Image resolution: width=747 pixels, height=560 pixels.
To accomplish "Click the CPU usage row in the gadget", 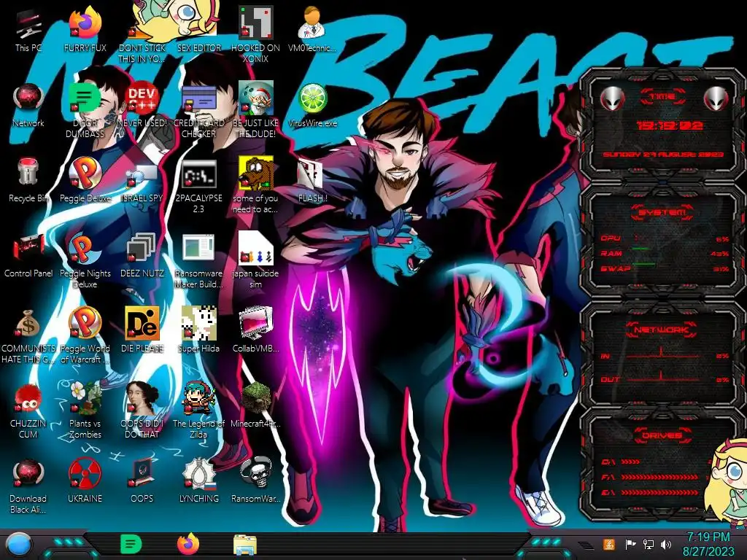I will click(665, 238).
